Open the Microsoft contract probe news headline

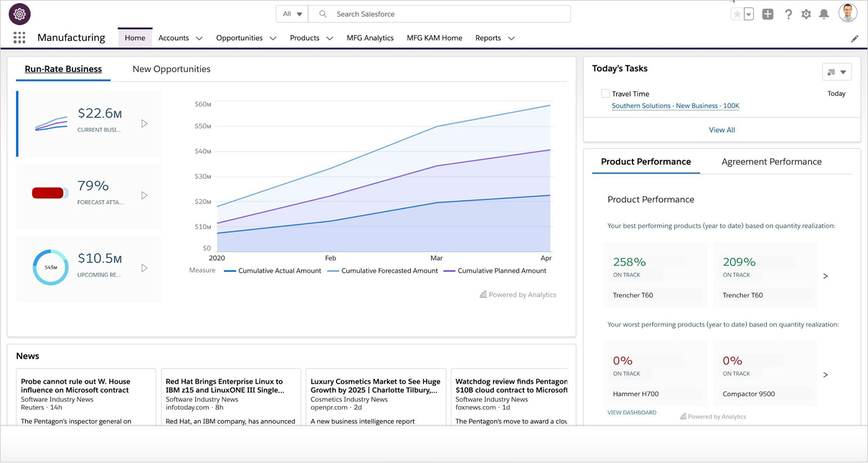tap(76, 386)
